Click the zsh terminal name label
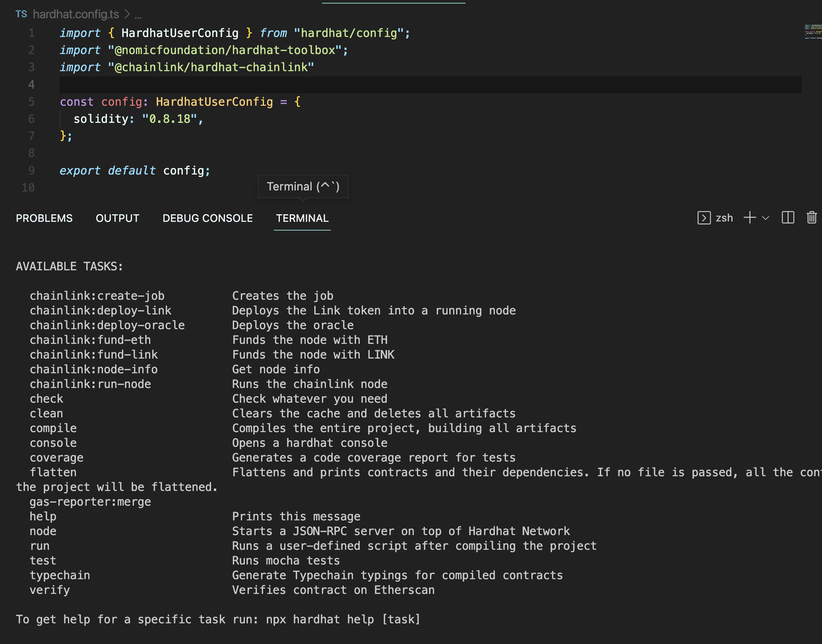 click(x=724, y=218)
